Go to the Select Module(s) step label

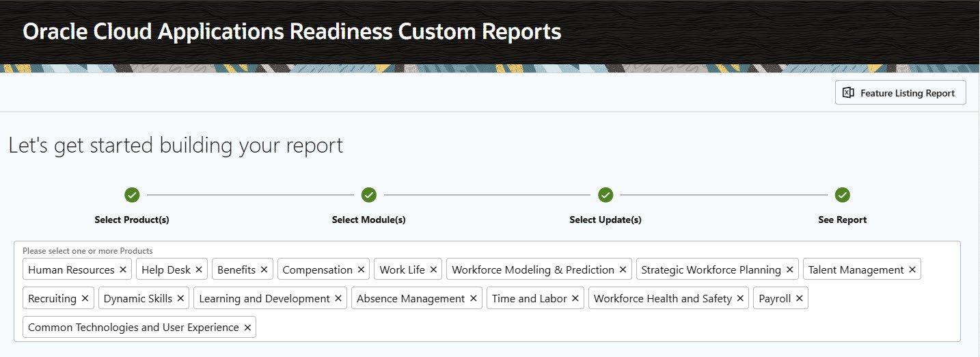[x=369, y=220]
